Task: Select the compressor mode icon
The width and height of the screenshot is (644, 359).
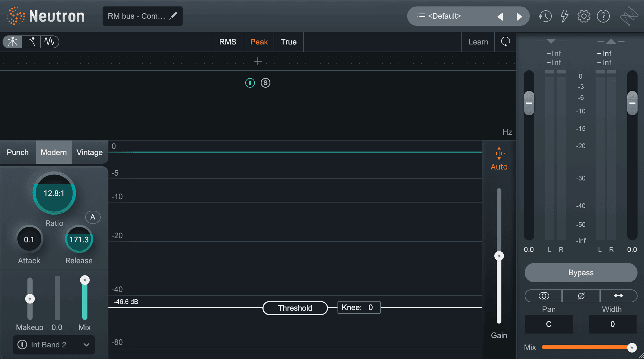Action: [13, 42]
